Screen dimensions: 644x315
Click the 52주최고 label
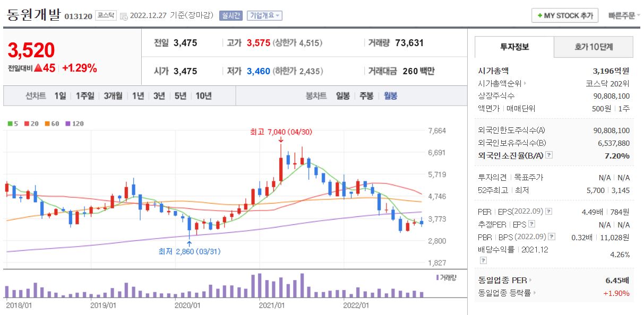pyautogui.click(x=493, y=190)
